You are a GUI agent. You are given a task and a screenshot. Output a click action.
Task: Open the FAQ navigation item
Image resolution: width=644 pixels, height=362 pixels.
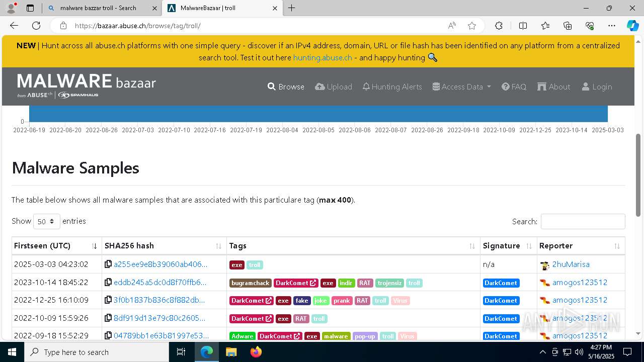click(514, 86)
